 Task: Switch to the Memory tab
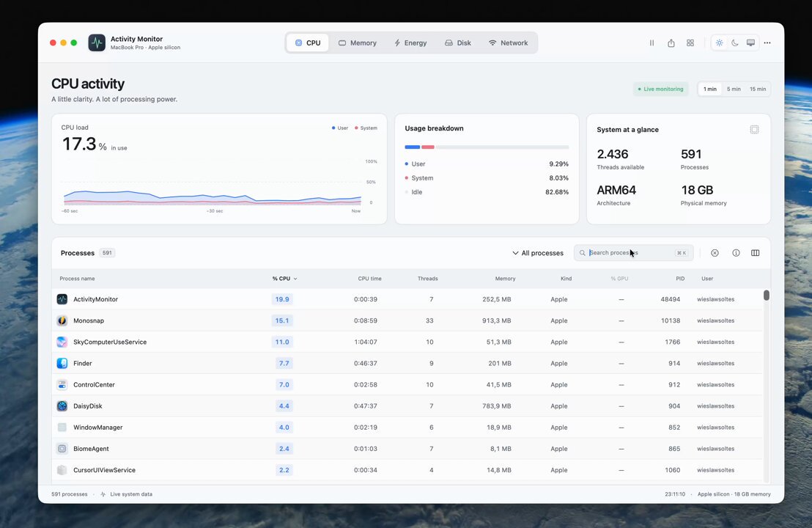(358, 43)
